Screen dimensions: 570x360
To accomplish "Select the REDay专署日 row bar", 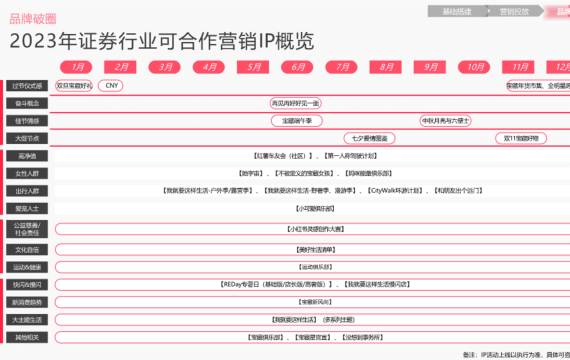I will [313, 284].
